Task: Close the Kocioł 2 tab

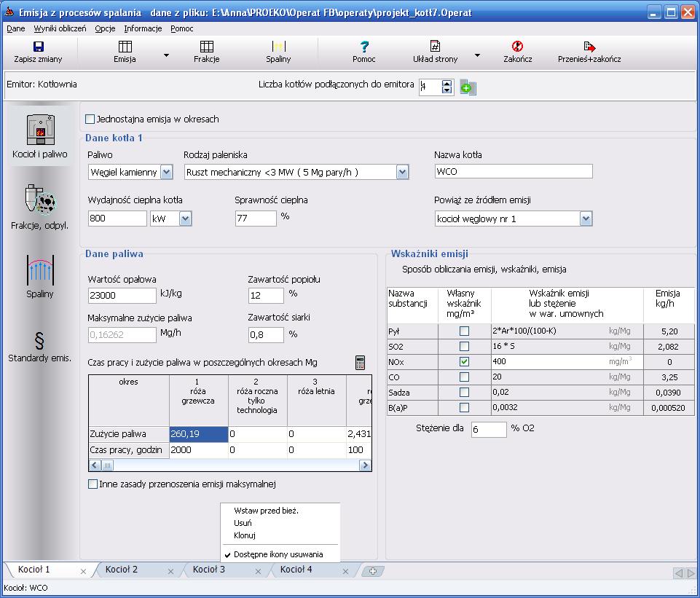Action: [170, 571]
